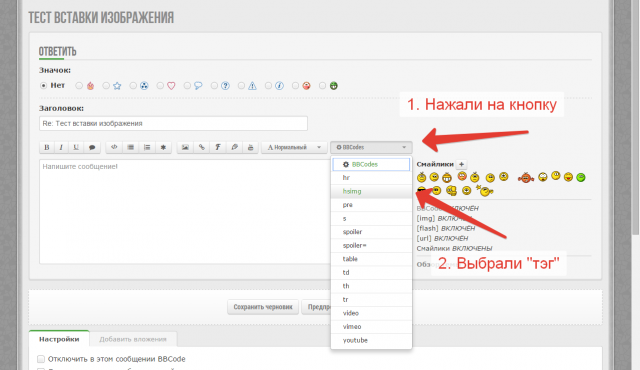Click the plus button next to Смайлики

(461, 164)
